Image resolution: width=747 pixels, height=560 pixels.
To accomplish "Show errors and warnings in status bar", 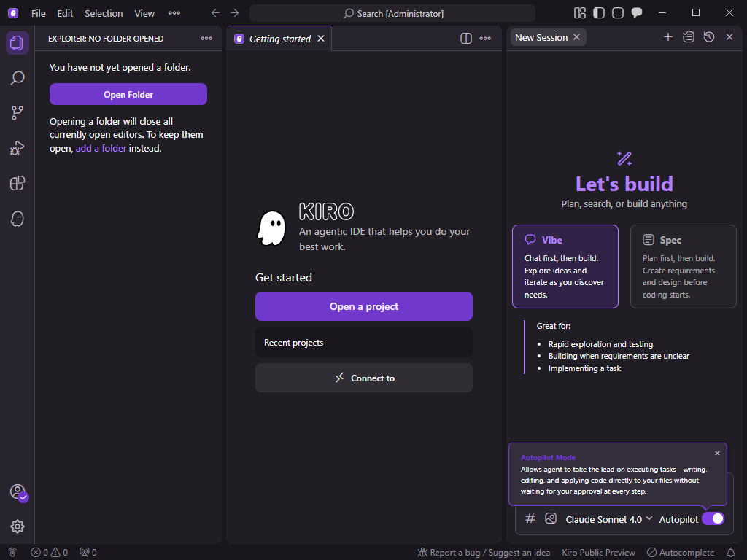I will pyautogui.click(x=49, y=553).
